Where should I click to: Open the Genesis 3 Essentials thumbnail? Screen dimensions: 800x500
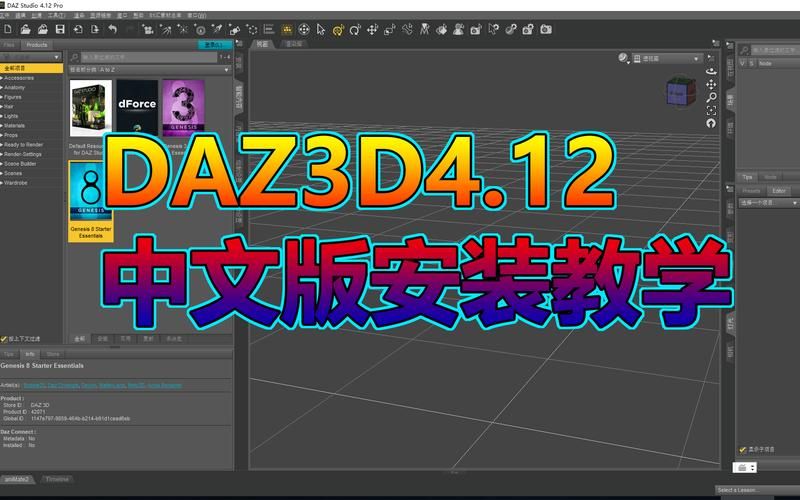[184, 108]
